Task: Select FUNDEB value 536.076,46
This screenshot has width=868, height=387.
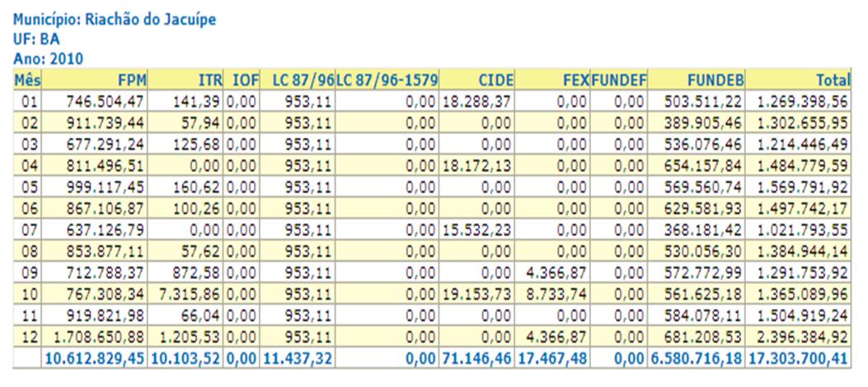Action: point(703,144)
